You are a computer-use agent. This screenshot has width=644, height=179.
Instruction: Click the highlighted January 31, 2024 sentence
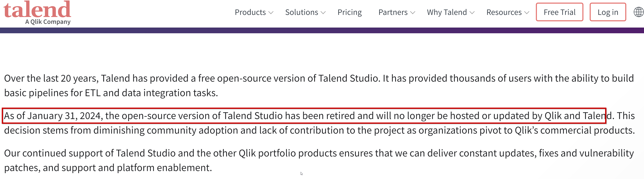click(304, 116)
